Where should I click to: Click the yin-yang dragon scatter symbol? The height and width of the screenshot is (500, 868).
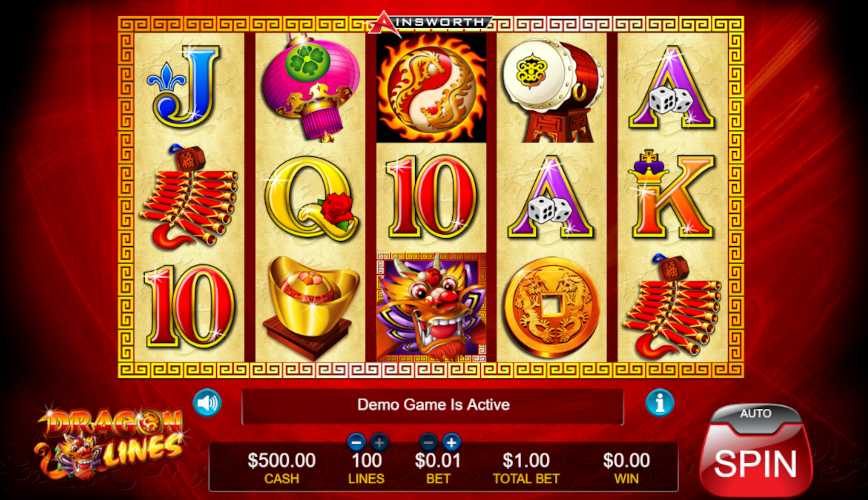(x=431, y=86)
